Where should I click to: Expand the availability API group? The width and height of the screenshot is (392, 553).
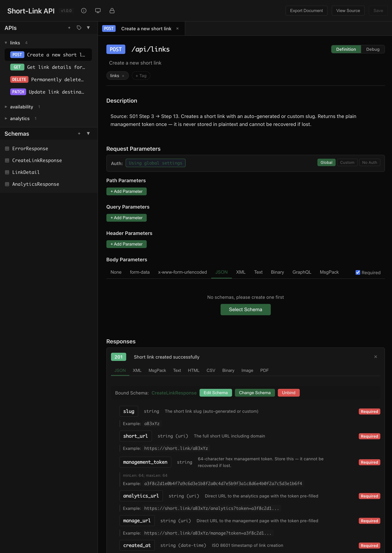click(x=6, y=106)
